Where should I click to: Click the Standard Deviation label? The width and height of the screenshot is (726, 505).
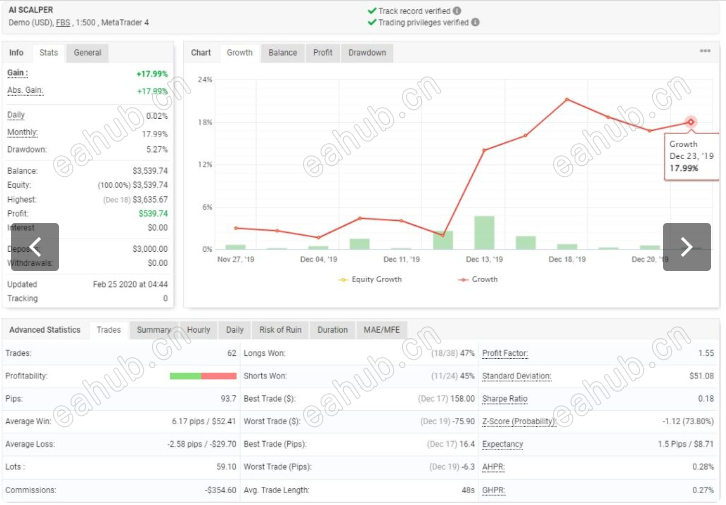pos(517,376)
